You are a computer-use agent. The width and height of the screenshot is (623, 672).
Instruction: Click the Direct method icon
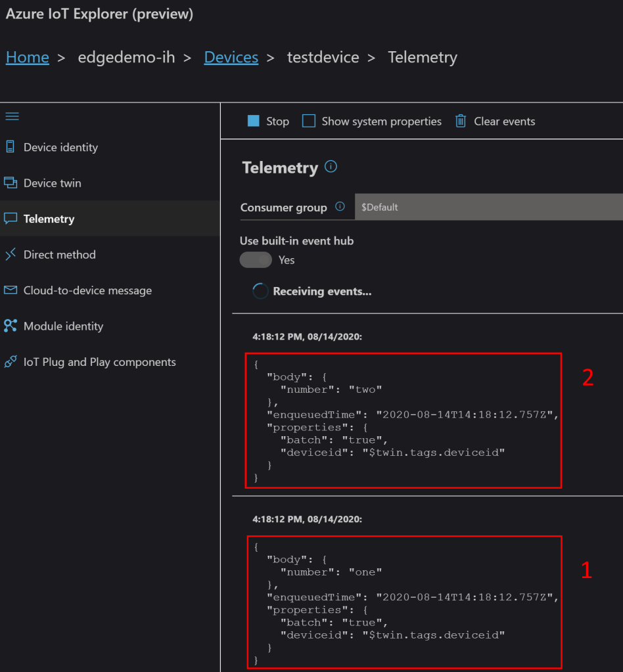tap(11, 254)
